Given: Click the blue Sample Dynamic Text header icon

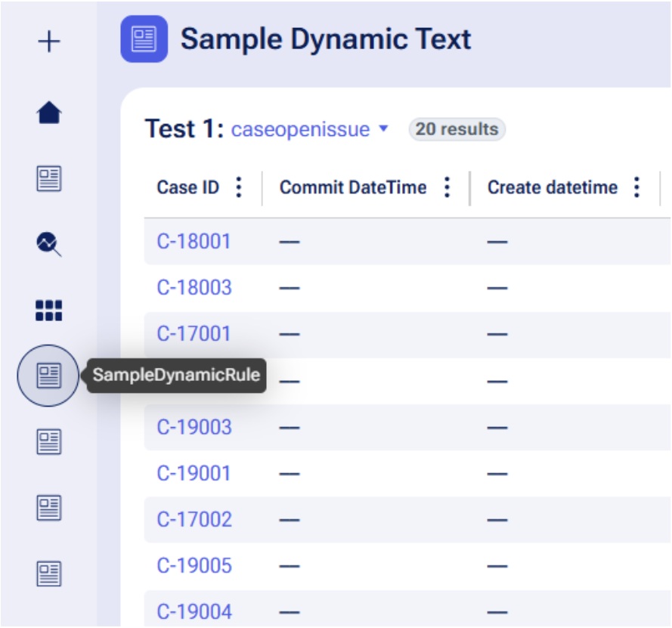Looking at the screenshot, I should tap(144, 39).
